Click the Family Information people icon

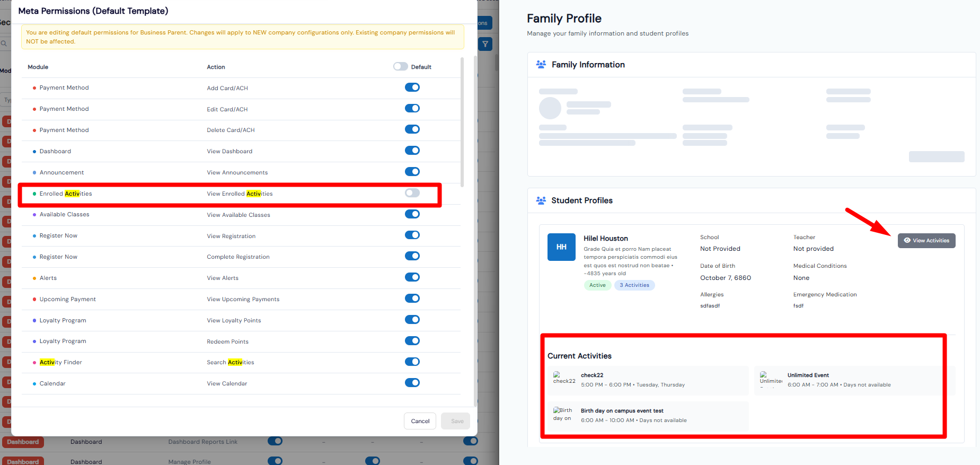(541, 64)
